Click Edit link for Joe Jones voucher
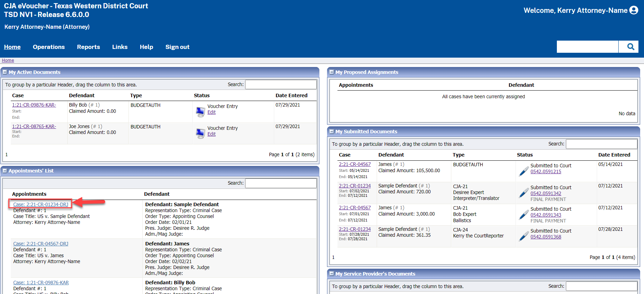This screenshot has height=294, width=644. click(211, 134)
